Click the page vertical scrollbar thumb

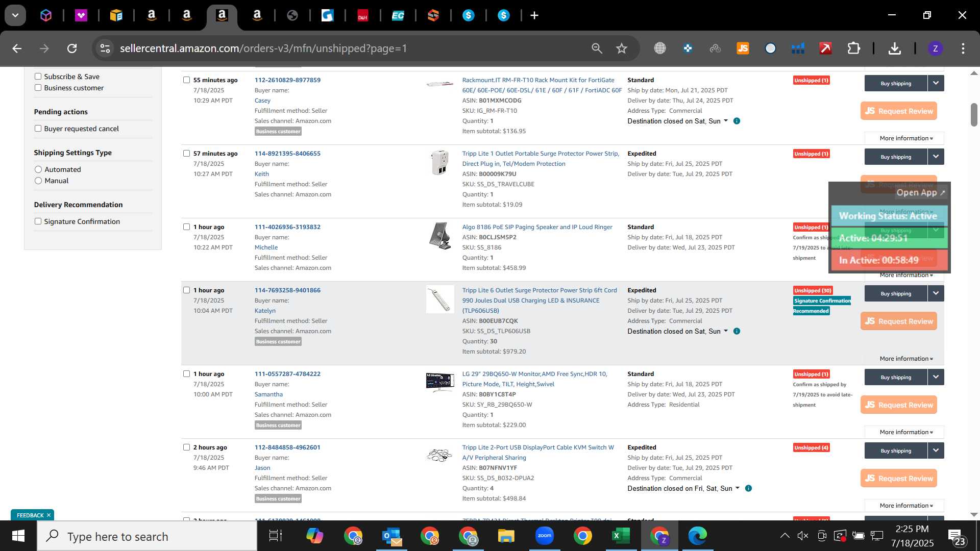coord(974,115)
